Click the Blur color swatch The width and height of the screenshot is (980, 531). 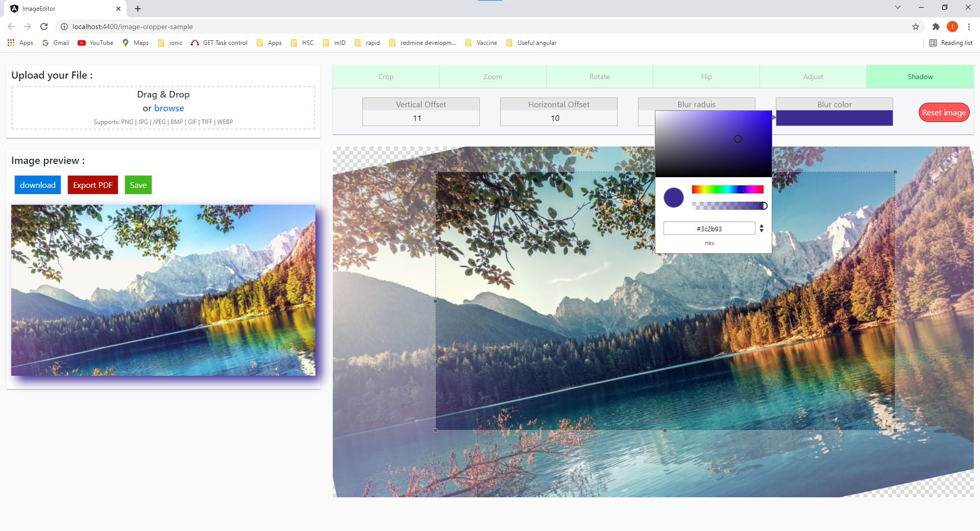[x=834, y=118]
